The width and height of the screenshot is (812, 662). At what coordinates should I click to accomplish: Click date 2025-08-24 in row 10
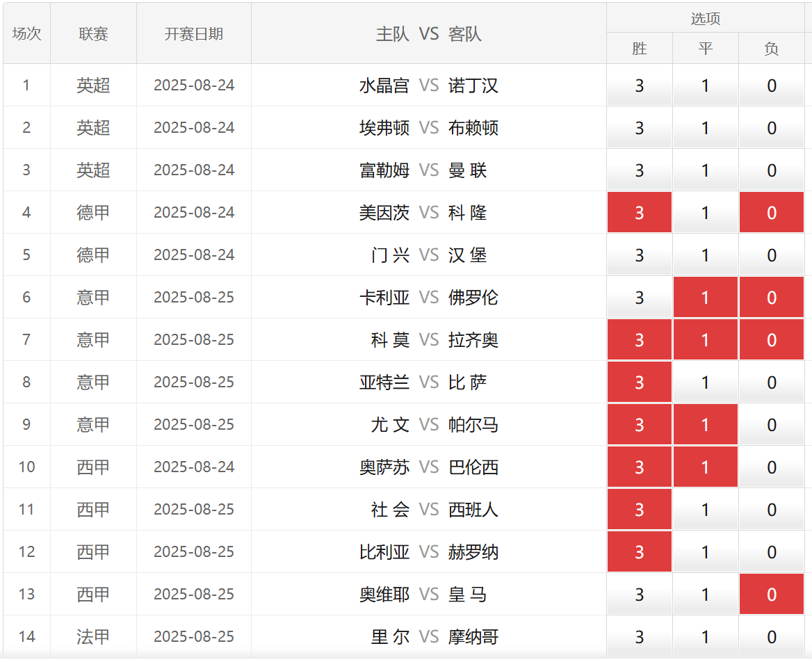pyautogui.click(x=194, y=467)
